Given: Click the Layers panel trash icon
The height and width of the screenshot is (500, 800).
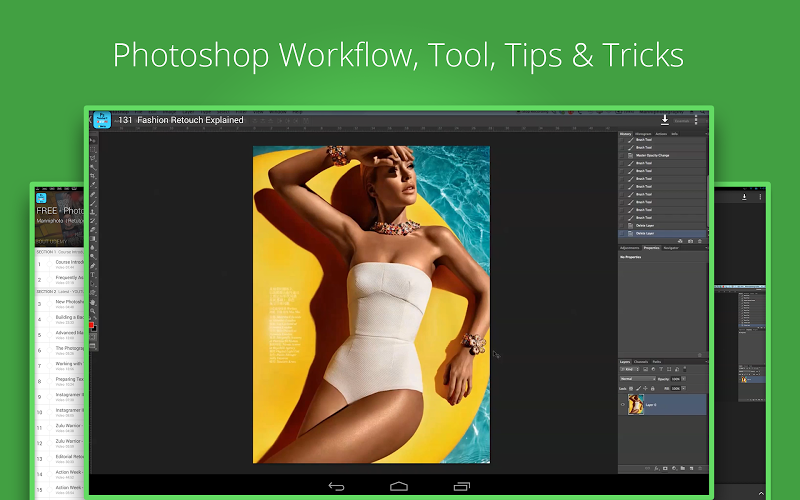Looking at the screenshot, I should pyautogui.click(x=700, y=468).
